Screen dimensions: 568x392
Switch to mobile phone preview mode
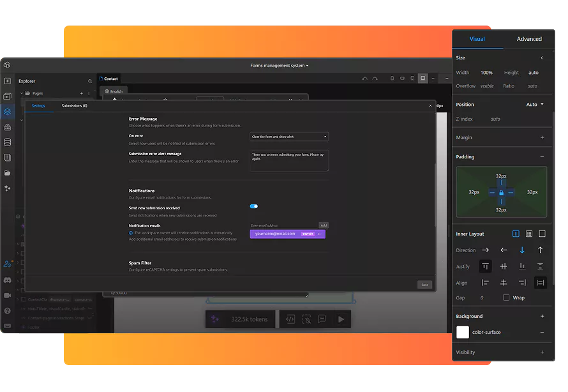392,78
